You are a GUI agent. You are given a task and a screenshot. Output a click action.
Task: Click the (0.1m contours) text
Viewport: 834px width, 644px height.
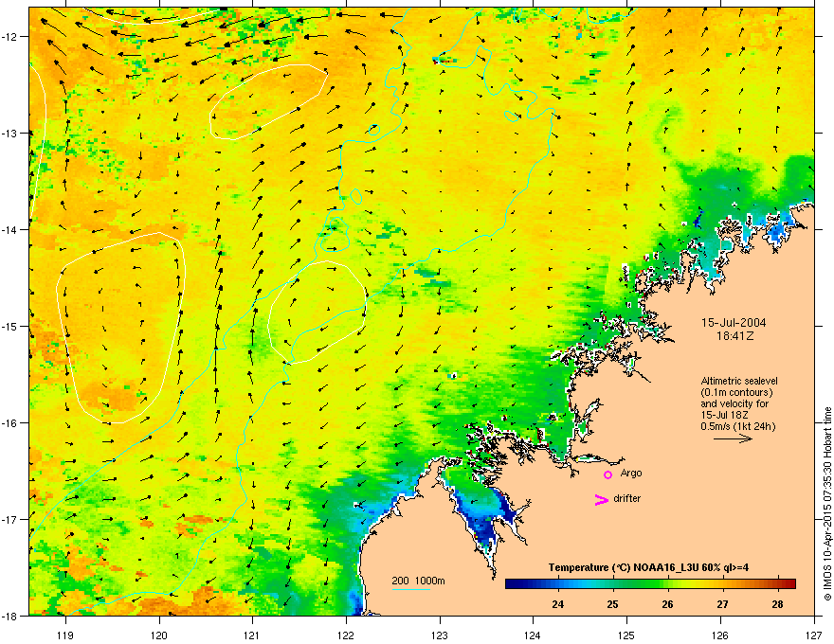tap(736, 393)
